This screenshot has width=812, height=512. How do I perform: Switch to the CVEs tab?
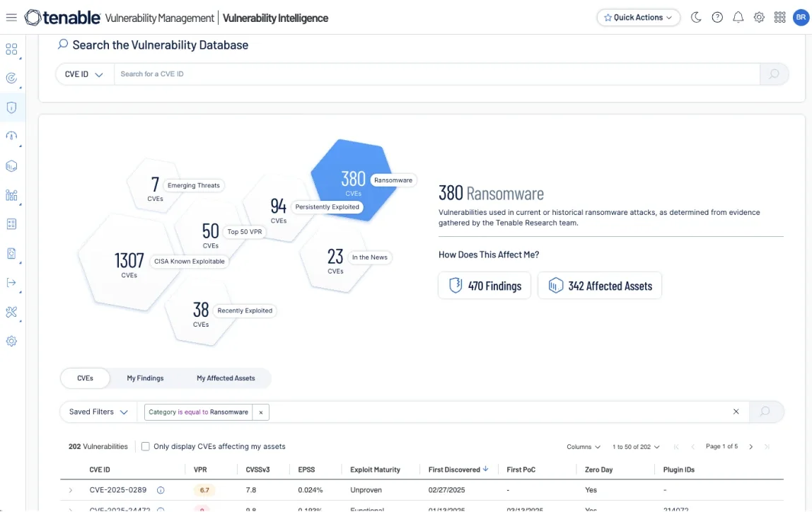85,378
